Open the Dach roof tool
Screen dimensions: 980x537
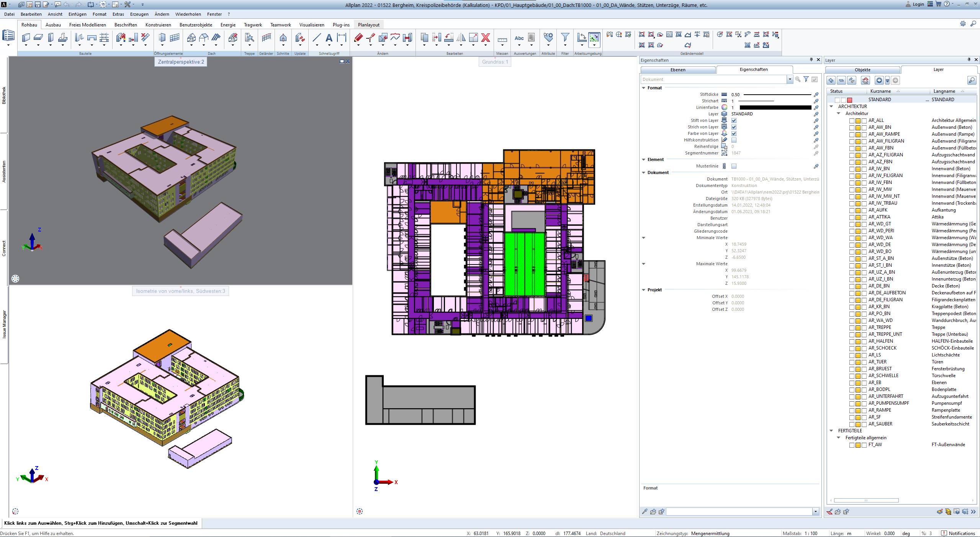191,38
